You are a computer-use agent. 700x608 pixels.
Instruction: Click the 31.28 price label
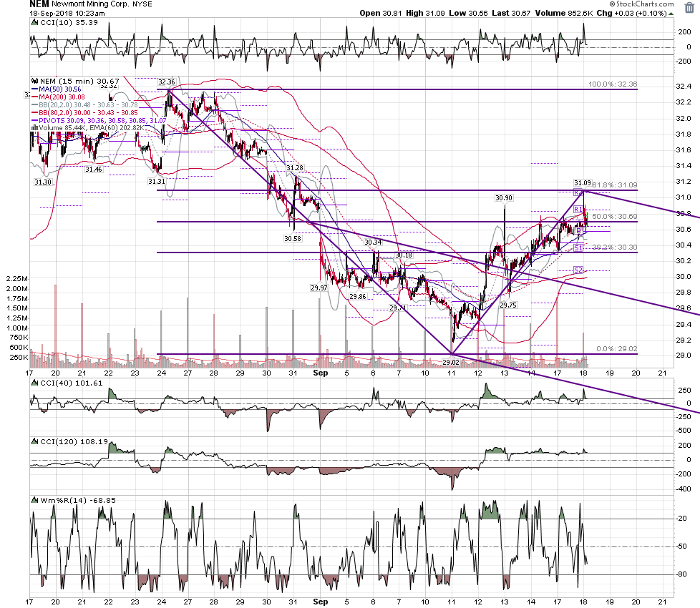pyautogui.click(x=295, y=167)
